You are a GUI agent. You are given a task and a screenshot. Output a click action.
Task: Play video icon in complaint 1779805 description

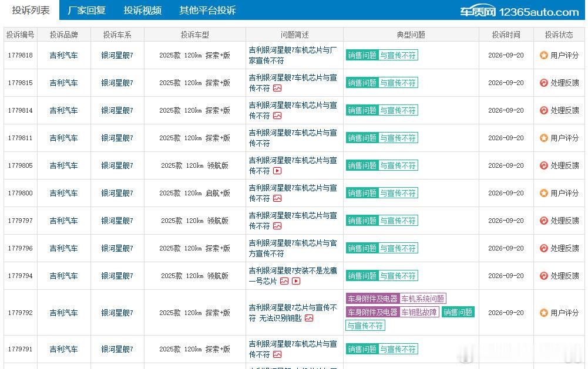point(277,171)
